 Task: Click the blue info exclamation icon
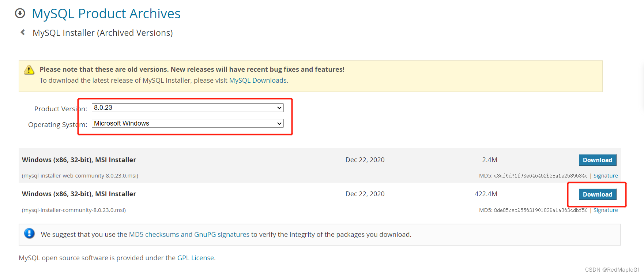(29, 233)
